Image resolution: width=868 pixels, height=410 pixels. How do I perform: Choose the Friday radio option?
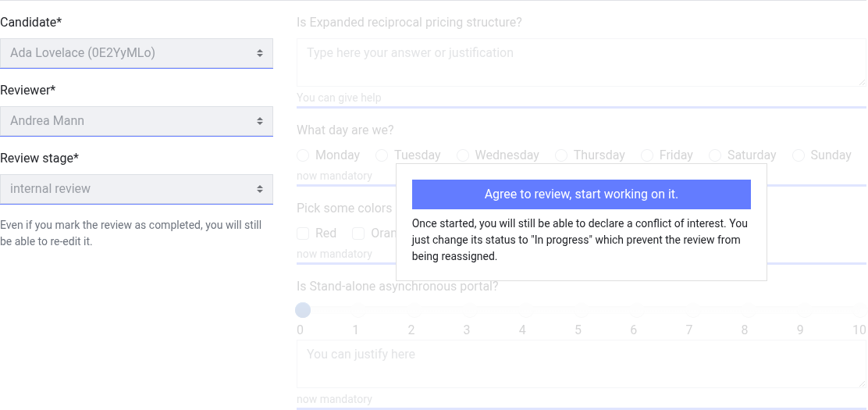pos(647,155)
